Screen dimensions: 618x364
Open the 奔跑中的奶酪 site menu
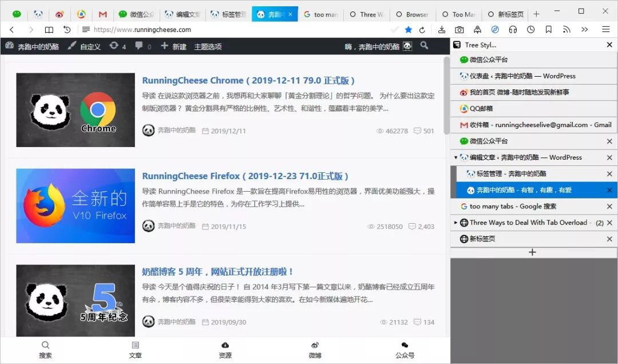pos(32,46)
